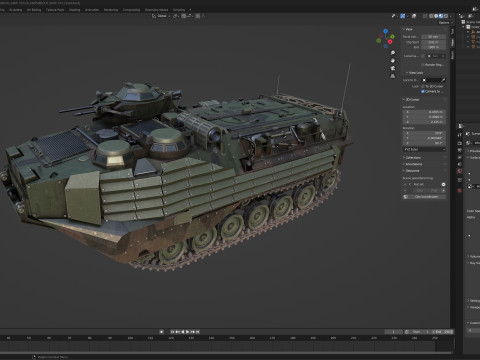480x360 pixels.
Task: Open the pivot point dropdown
Action: pos(175,16)
